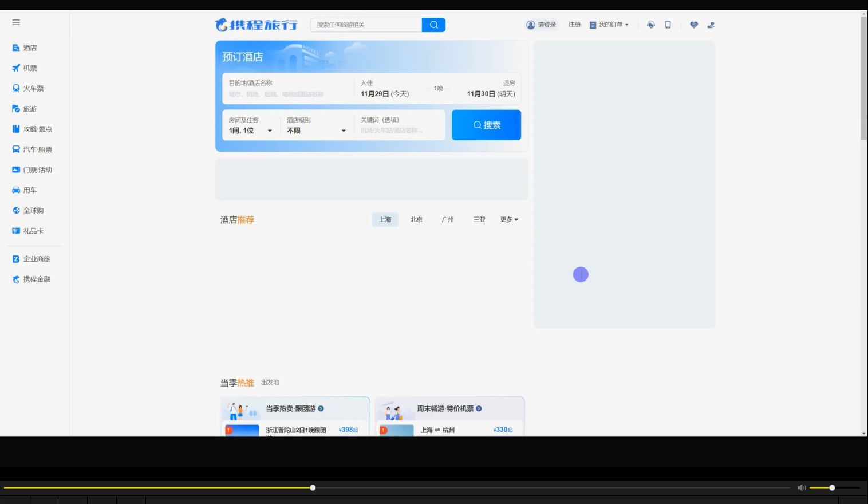Expand the 更多 cities dropdown

click(508, 219)
